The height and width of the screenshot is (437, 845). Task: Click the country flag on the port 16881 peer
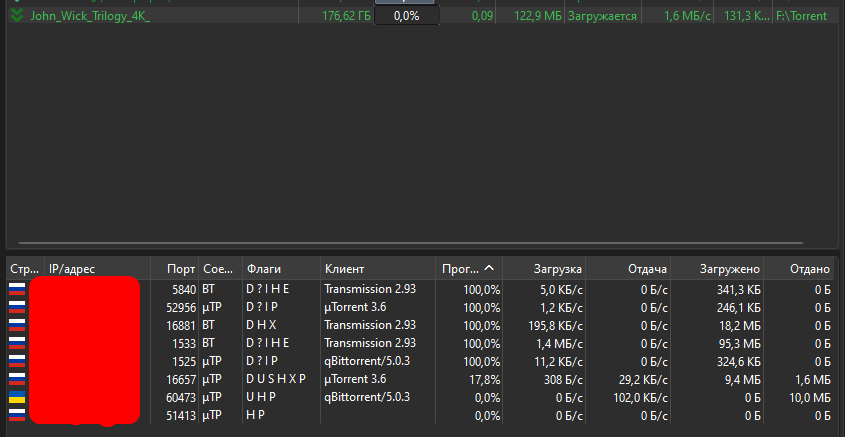click(17, 325)
